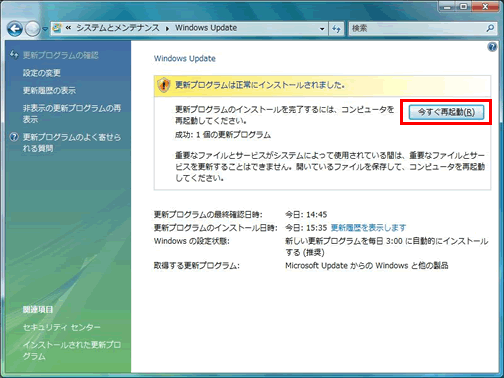This screenshot has width=504, height=378.
Task: Click the 今すぐ再起動(R) button
Action: point(446,112)
